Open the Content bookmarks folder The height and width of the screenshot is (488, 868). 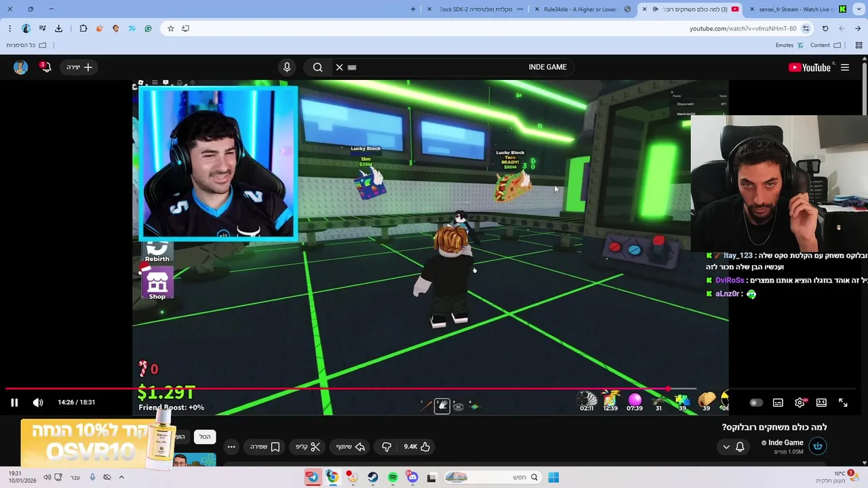click(825, 45)
